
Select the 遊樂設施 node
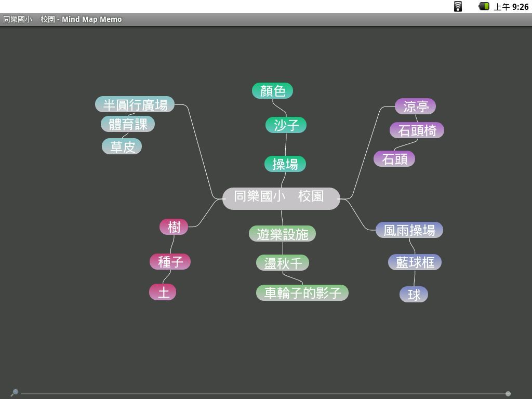point(282,234)
